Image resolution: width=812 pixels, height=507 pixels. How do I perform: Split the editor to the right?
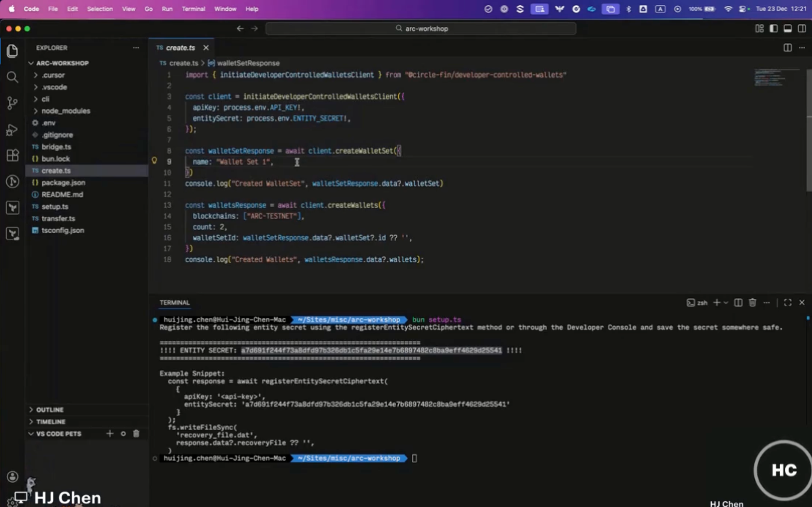pos(787,48)
